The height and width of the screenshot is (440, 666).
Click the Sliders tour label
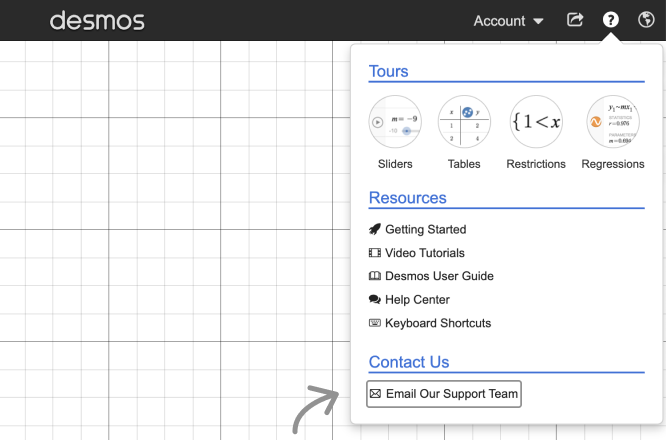(395, 164)
